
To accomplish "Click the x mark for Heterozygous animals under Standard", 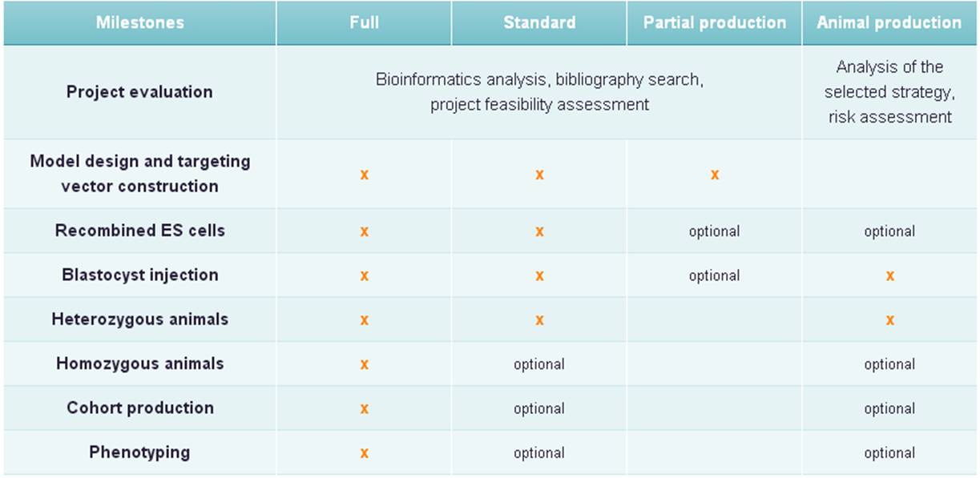I will click(539, 320).
